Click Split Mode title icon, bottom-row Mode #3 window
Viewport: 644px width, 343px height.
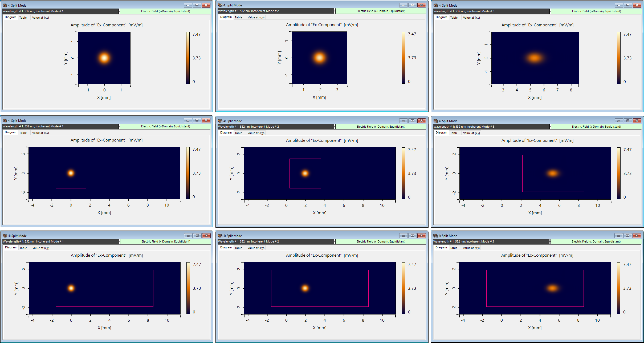pos(435,236)
